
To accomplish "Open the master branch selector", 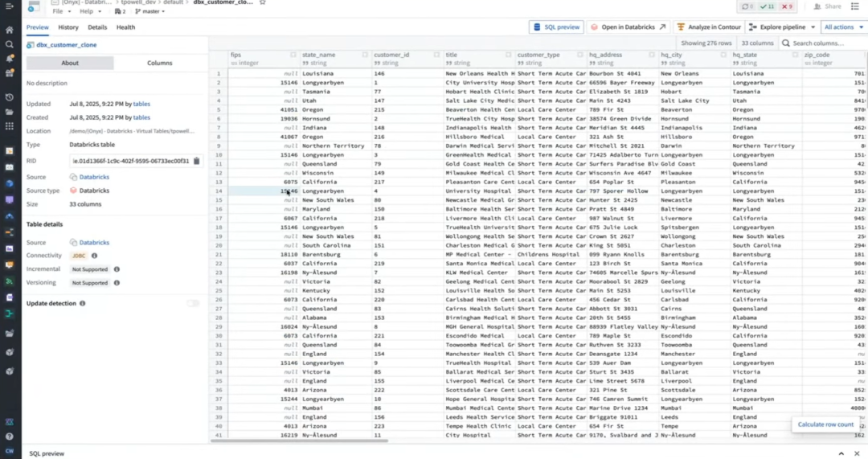I will click(x=150, y=11).
